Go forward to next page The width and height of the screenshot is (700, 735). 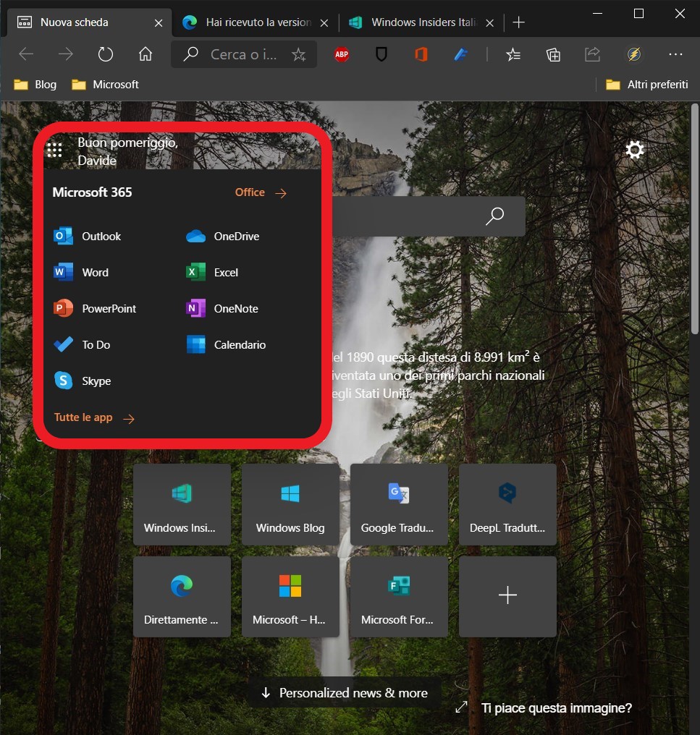(66, 54)
